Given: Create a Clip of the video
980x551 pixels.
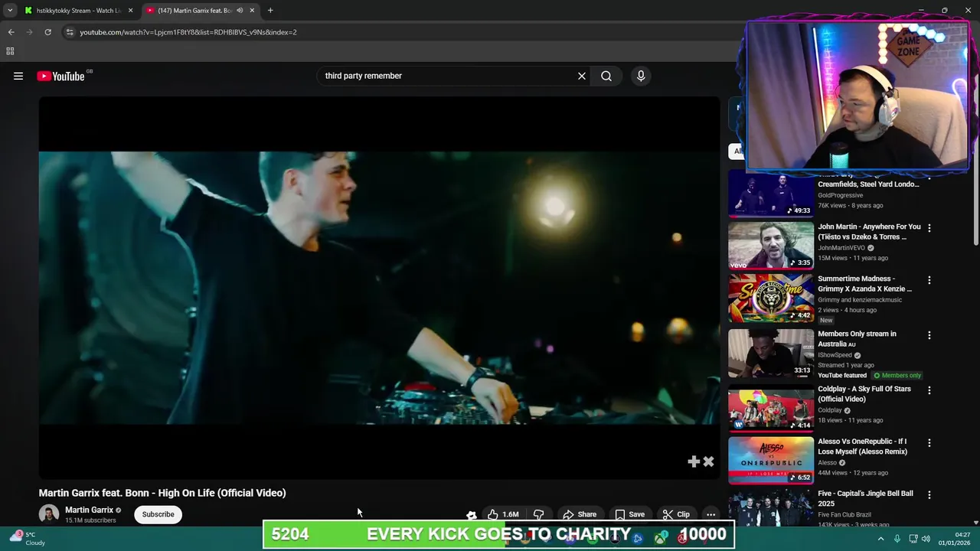Looking at the screenshot, I should tap(676, 514).
